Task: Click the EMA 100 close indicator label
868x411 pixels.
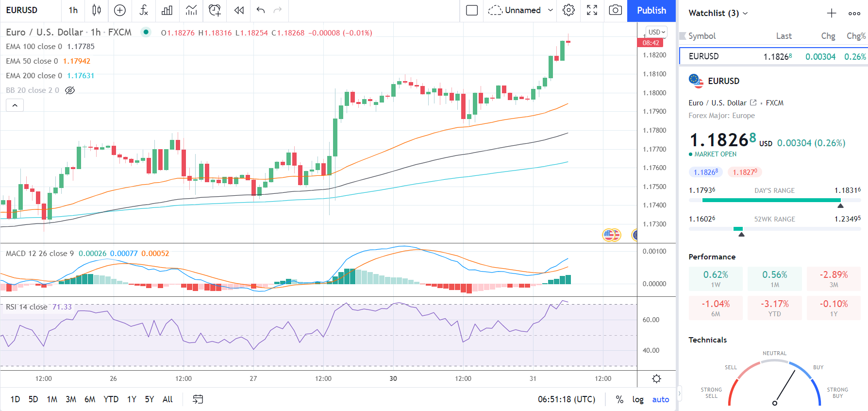Action: pyautogui.click(x=34, y=47)
